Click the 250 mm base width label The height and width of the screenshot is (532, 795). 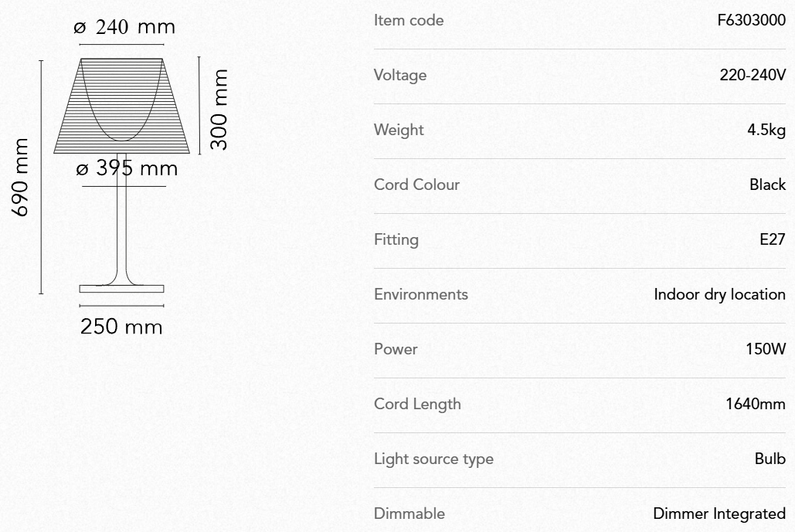(x=121, y=327)
